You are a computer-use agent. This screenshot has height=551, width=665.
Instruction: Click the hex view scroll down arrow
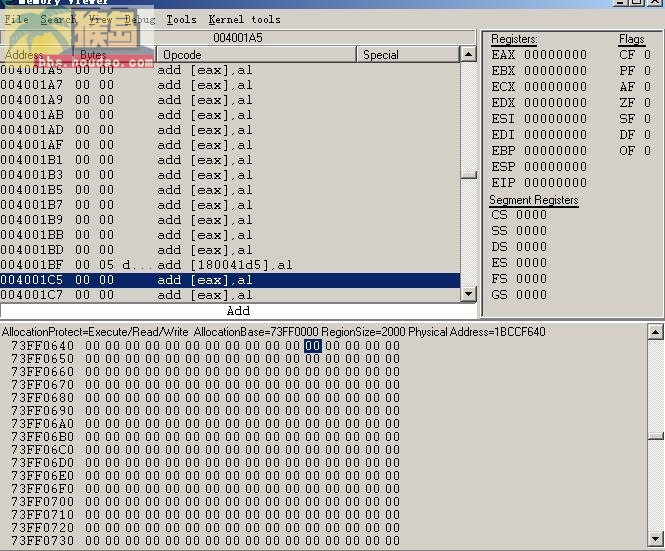(655, 539)
